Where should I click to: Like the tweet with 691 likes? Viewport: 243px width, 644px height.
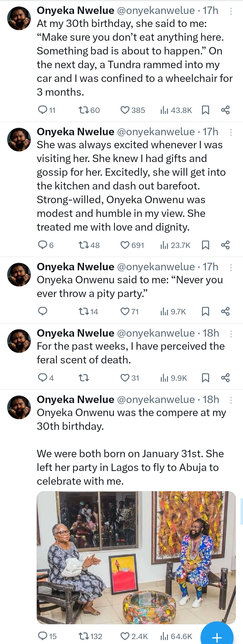(x=125, y=245)
